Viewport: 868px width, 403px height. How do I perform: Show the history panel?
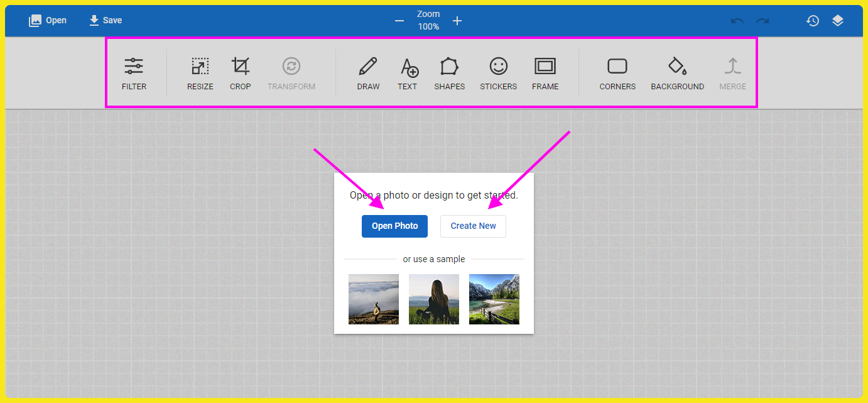point(813,21)
